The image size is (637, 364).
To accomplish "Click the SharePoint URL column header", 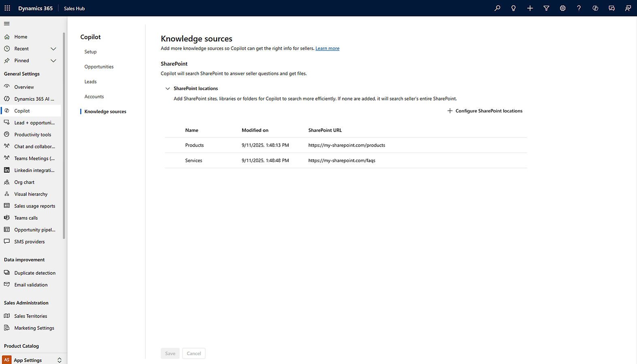I will pos(325,130).
